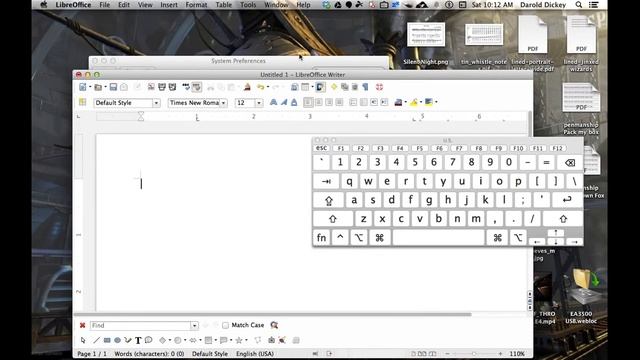Image resolution: width=640 pixels, height=360 pixels.
Task: Click the Spelling and Grammar check icon
Action: coord(186,87)
